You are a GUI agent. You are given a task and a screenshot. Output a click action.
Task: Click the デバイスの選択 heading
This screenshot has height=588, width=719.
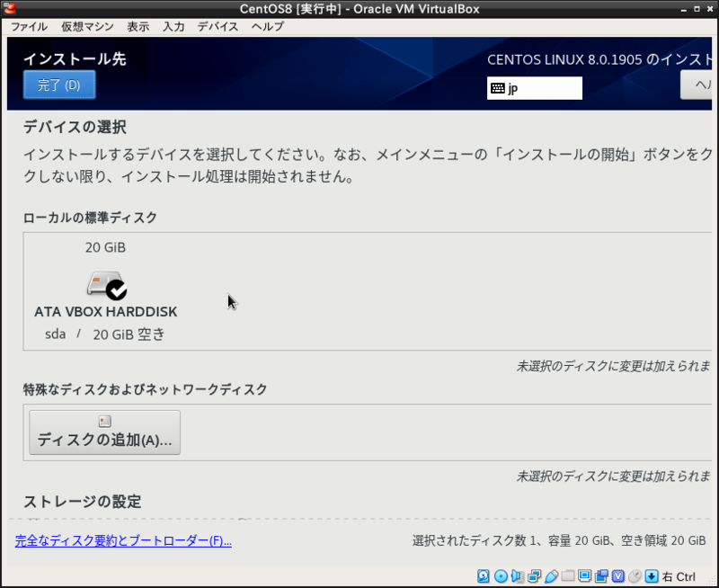(x=75, y=127)
